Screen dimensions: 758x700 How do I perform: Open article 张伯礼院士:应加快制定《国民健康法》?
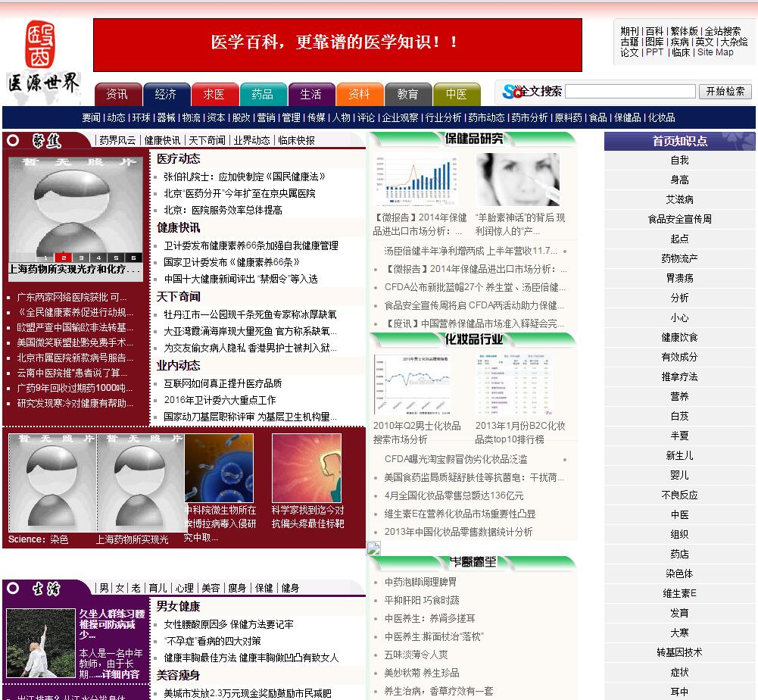click(245, 177)
